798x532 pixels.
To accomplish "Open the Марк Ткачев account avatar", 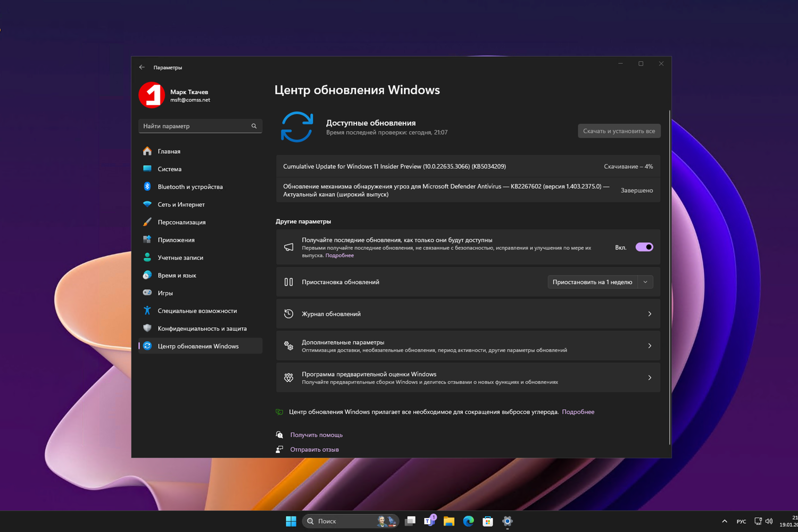I will coord(152,95).
